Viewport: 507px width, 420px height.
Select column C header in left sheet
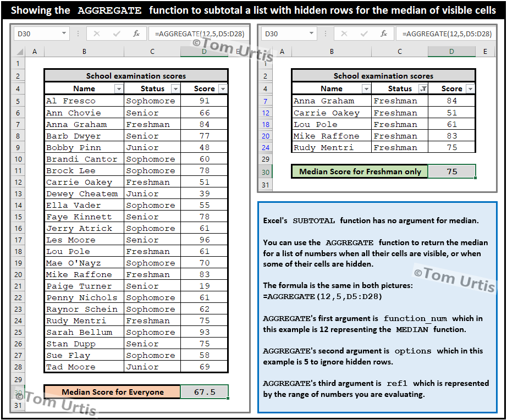tap(152, 52)
